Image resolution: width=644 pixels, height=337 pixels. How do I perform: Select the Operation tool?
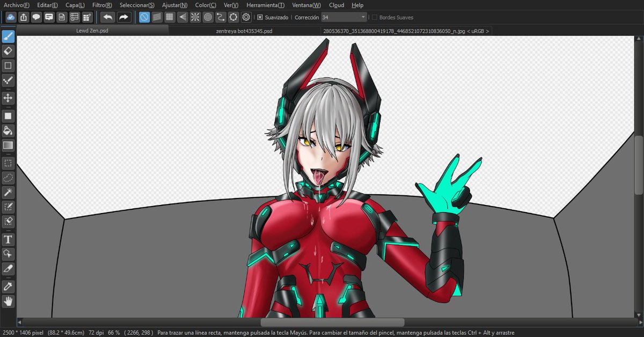(8, 253)
